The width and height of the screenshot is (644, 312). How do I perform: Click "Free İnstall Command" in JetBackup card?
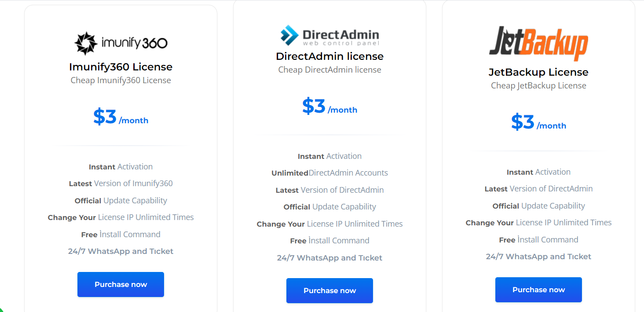(538, 240)
